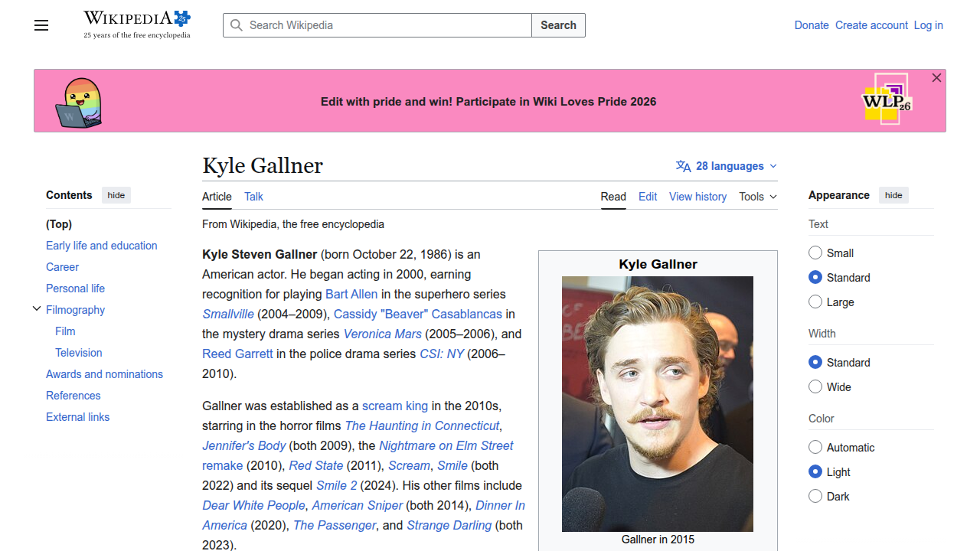The width and height of the screenshot is (980, 551).
Task: Jump to the Career section
Action: pos(62,267)
